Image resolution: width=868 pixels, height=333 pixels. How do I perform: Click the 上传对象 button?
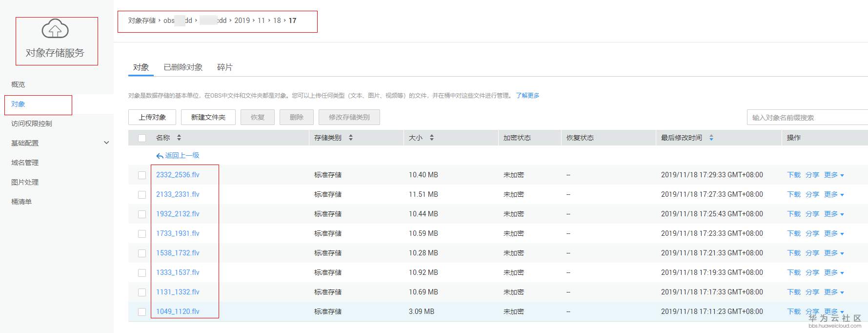coord(152,117)
